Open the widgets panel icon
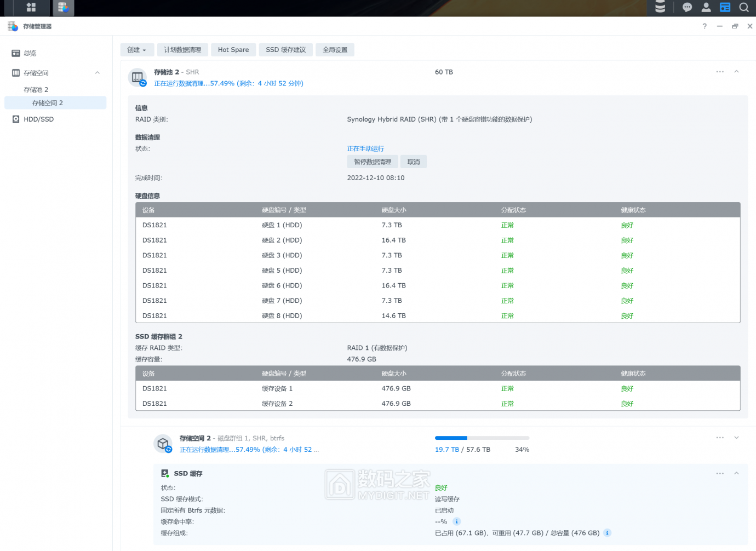 [x=725, y=8]
